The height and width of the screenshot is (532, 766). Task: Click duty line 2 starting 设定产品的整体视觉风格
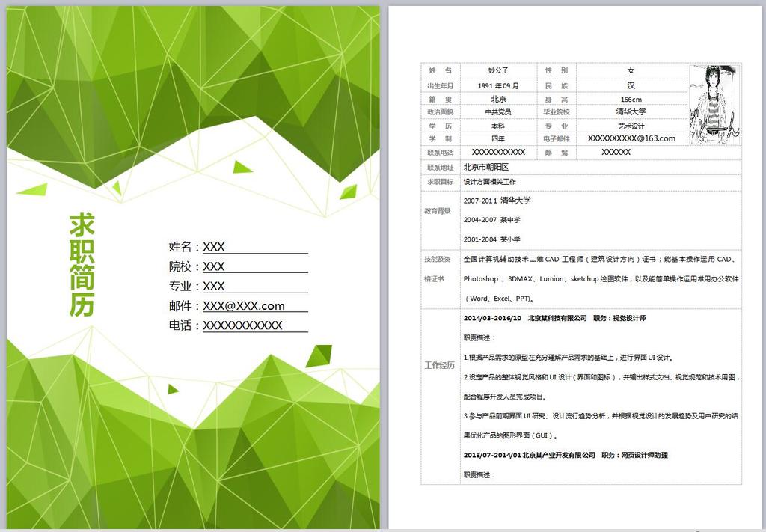click(x=601, y=377)
